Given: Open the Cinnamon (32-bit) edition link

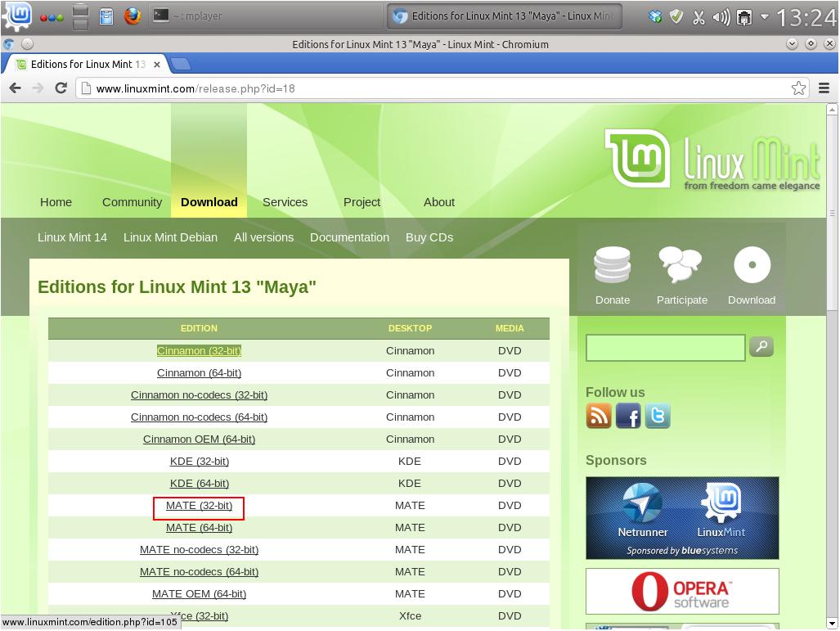Looking at the screenshot, I should tap(199, 350).
